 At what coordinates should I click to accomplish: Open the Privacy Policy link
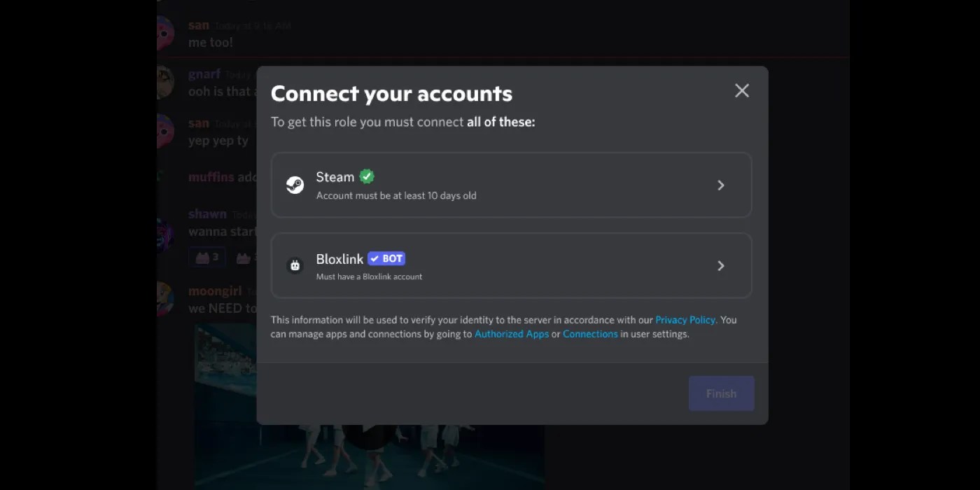[x=685, y=320]
